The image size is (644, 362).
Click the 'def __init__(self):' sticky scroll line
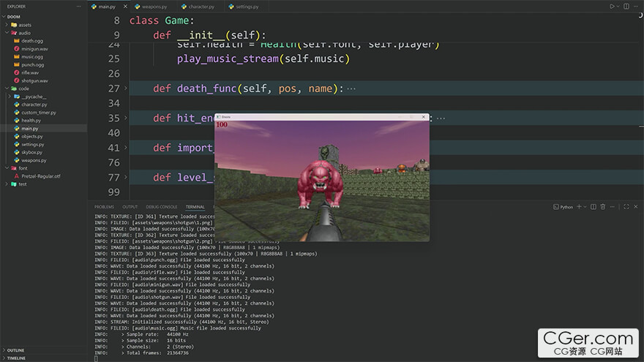(x=209, y=35)
